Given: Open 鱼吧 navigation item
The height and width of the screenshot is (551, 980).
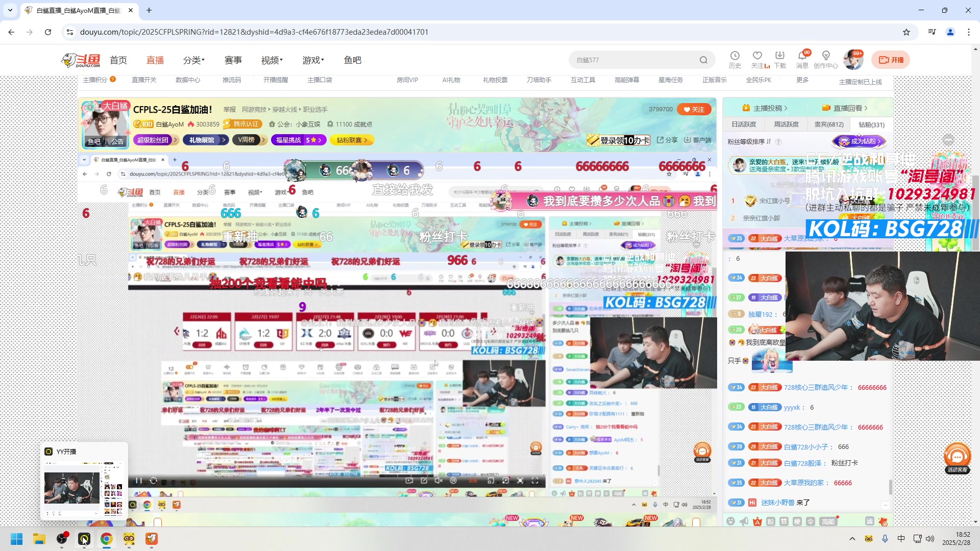Looking at the screenshot, I should [x=353, y=60].
